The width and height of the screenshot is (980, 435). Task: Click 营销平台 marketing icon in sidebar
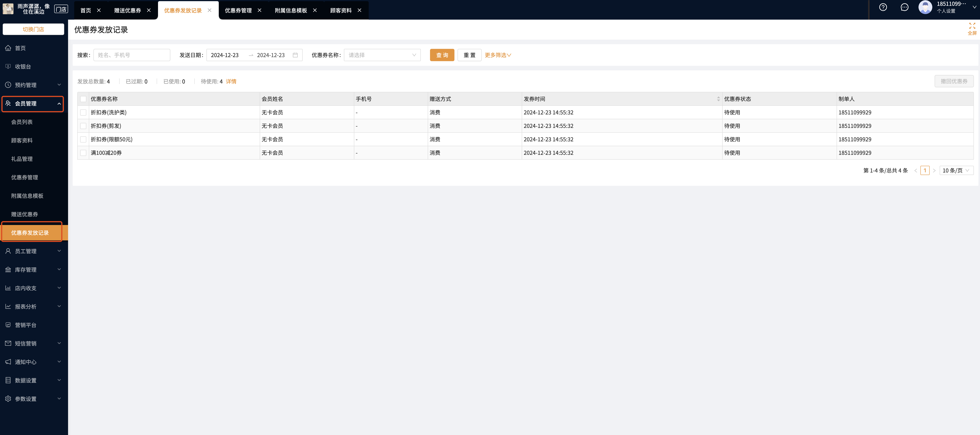(8, 325)
